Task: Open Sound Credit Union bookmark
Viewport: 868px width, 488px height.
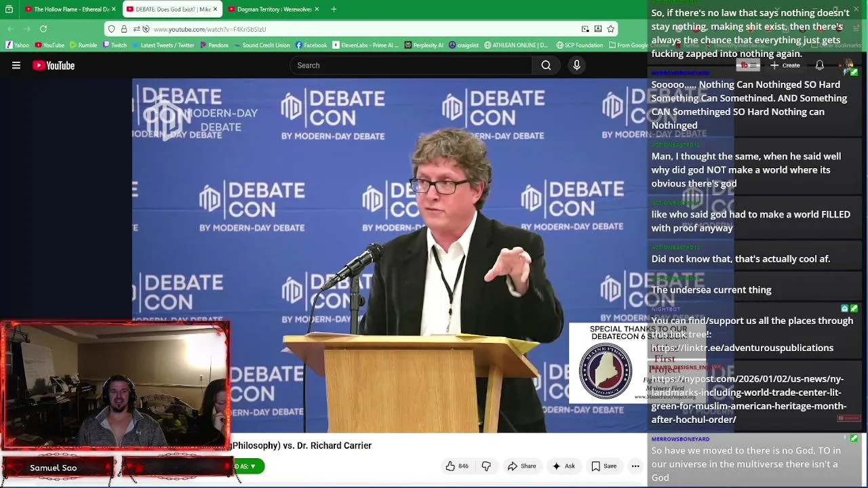Action: point(262,45)
